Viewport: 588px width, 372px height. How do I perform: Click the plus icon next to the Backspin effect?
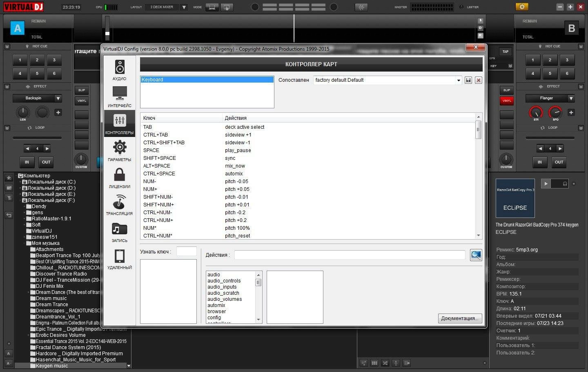point(58,112)
